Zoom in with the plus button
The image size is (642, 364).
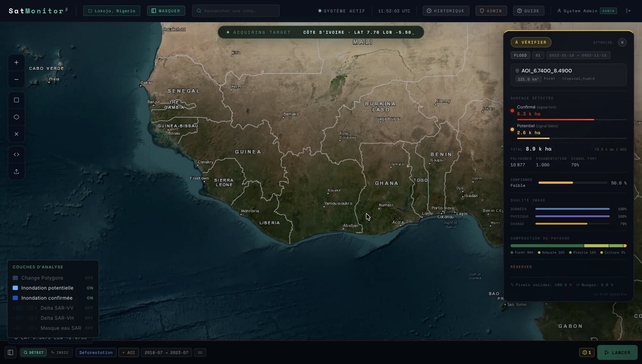click(16, 63)
